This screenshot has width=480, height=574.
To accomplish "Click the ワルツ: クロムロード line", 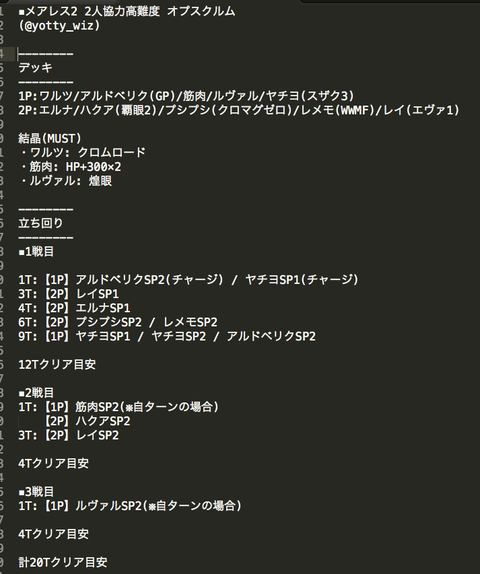I will pyautogui.click(x=83, y=152).
